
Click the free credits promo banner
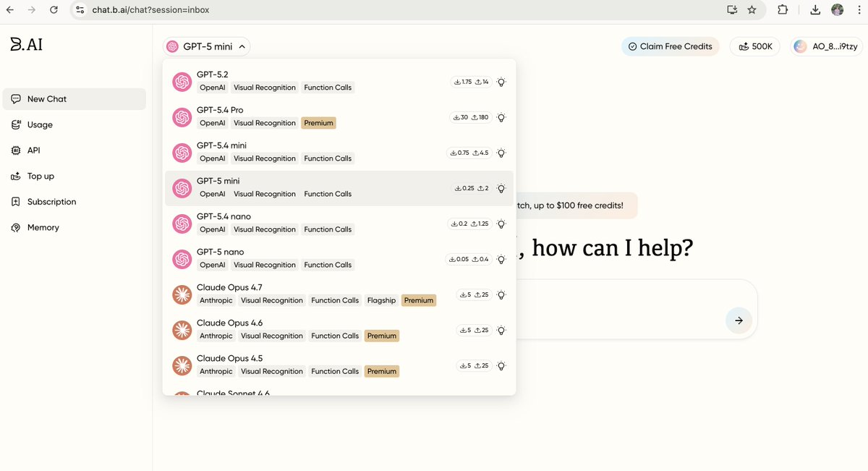click(576, 205)
